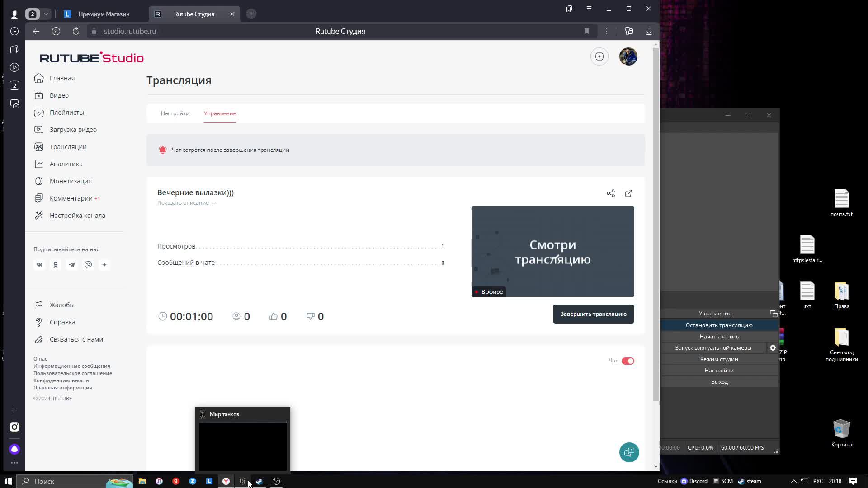Image resolution: width=868 pixels, height=488 pixels.
Task: Open Комментарии section
Action: click(x=66, y=198)
